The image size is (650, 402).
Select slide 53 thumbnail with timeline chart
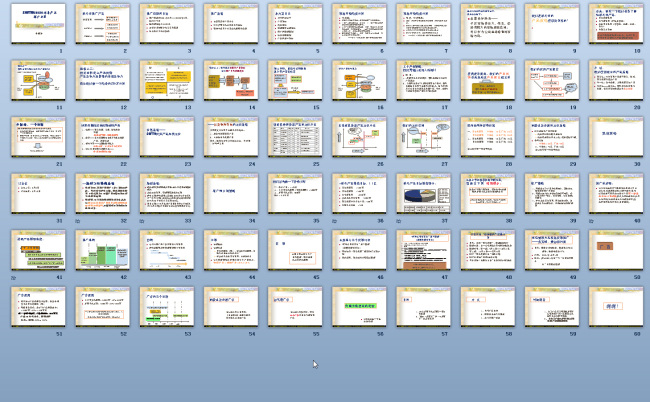click(167, 307)
